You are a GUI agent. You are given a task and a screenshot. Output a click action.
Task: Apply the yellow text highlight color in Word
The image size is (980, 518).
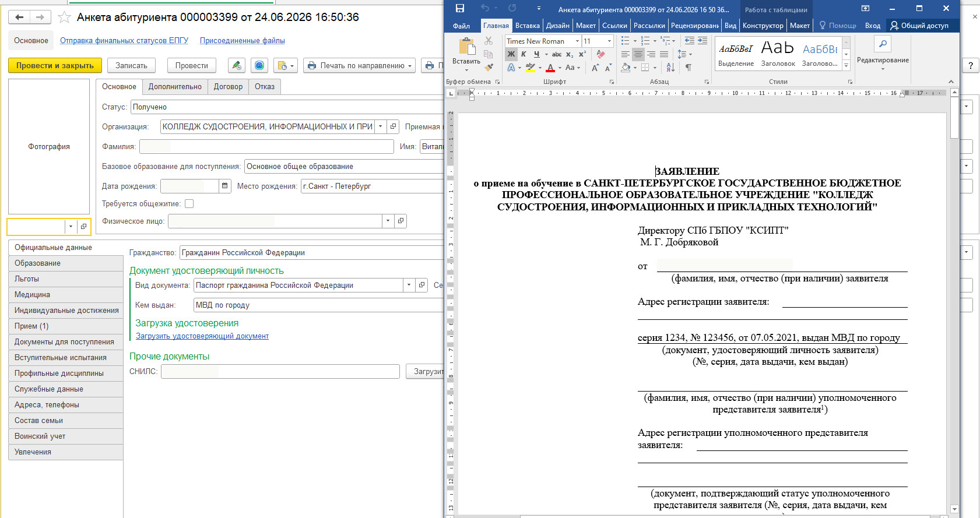pyautogui.click(x=530, y=68)
